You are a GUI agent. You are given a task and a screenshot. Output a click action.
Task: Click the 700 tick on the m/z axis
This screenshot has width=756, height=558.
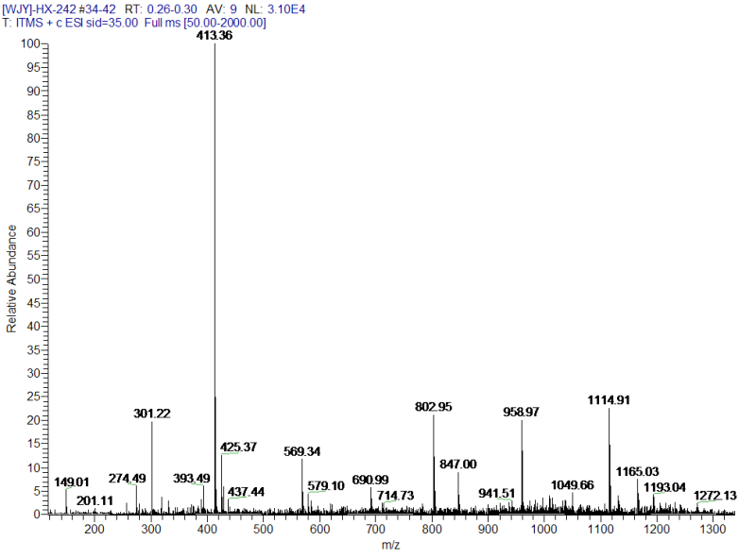375,529
